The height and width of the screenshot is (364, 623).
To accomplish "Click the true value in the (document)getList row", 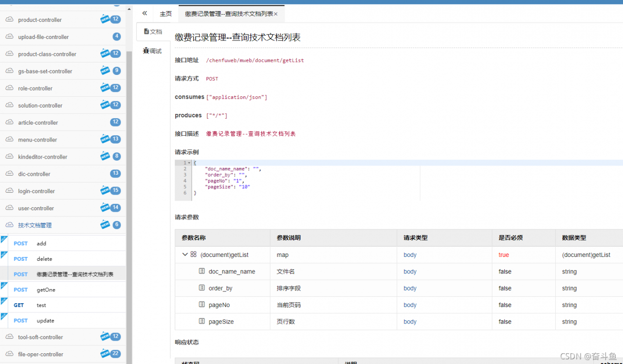I will [x=504, y=255].
